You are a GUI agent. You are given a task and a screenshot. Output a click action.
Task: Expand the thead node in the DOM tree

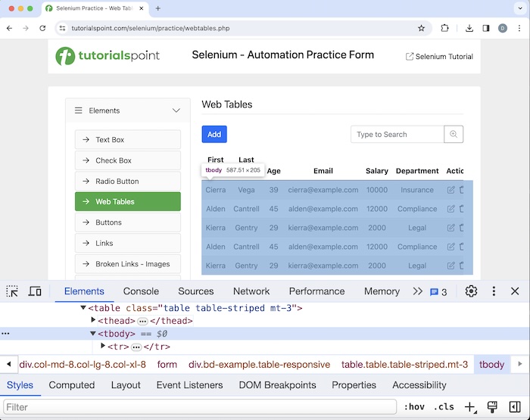94,321
